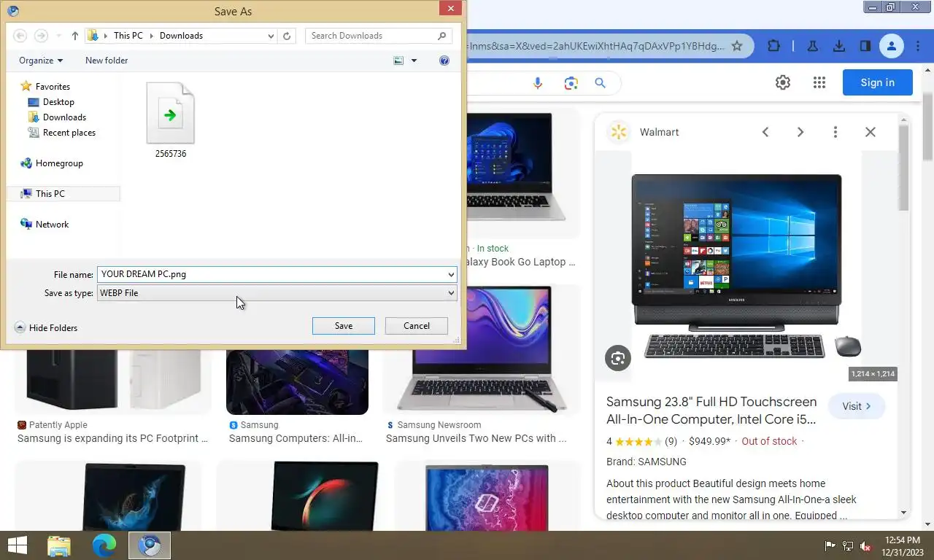Show next image in Walmart panel
Image resolution: width=934 pixels, height=560 pixels.
(x=800, y=132)
